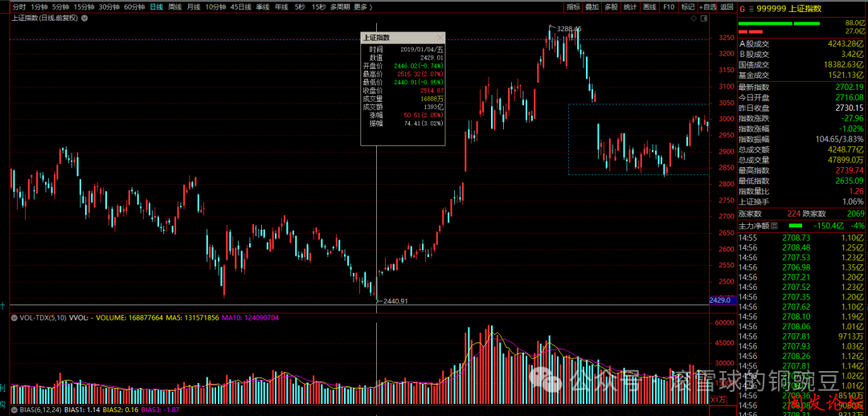The width and height of the screenshot is (868, 416).
Task: Select the 60分钟 period tab
Action: pyautogui.click(x=133, y=6)
